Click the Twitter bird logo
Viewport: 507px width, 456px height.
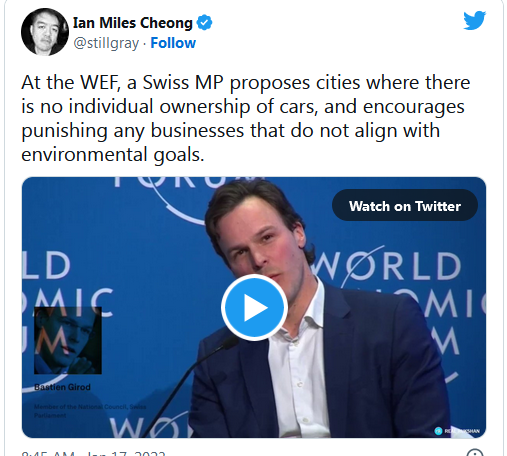(x=475, y=20)
